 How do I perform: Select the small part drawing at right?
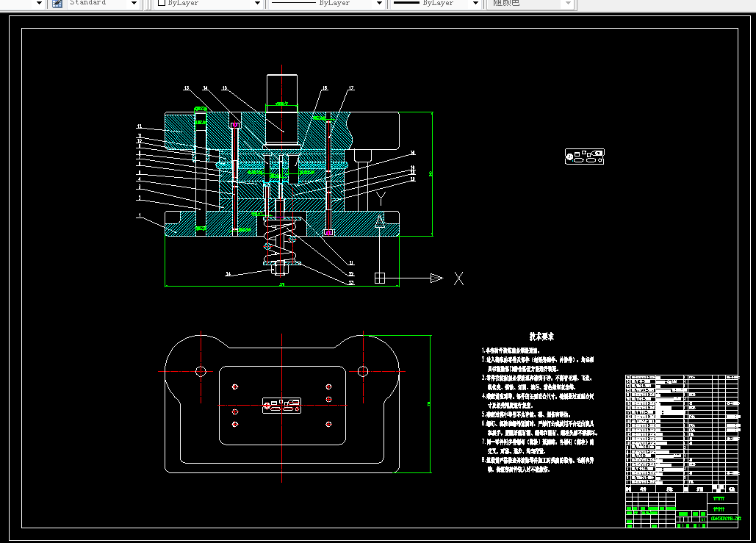pyautogui.click(x=584, y=157)
